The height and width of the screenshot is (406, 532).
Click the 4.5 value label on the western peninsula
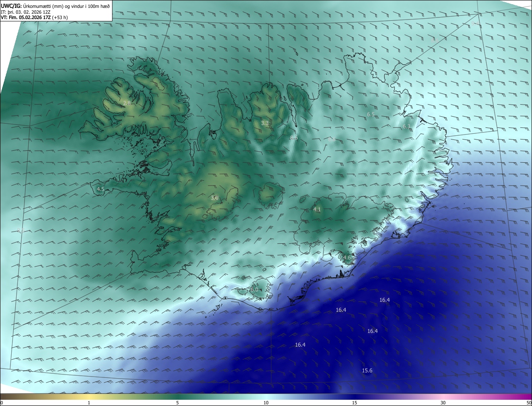pyautogui.click(x=100, y=189)
